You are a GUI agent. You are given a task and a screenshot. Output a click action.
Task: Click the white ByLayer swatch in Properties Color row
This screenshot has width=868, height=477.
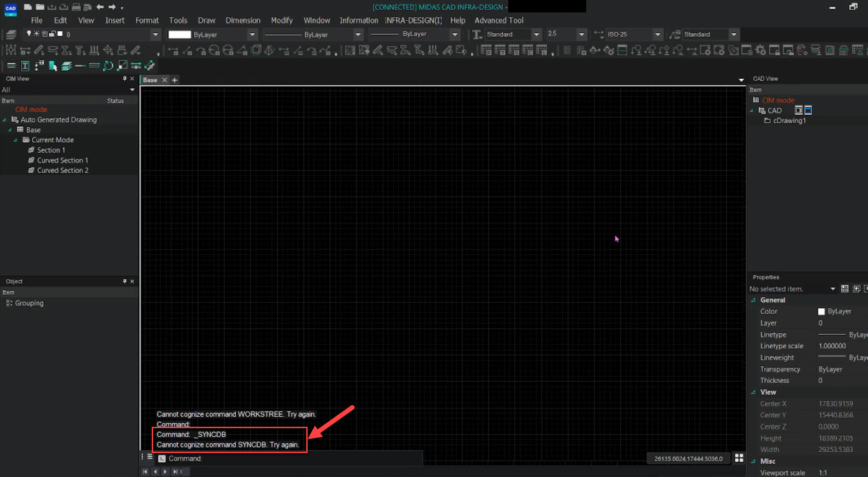821,312
